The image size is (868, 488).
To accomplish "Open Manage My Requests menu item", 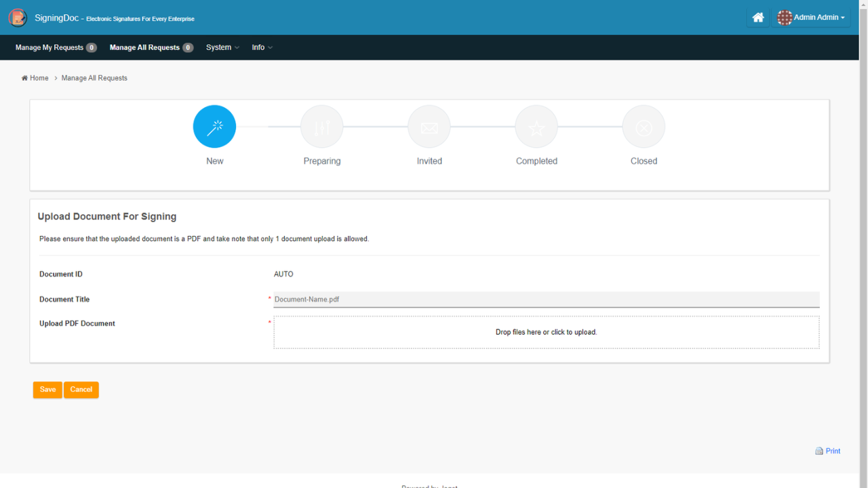I will (50, 47).
